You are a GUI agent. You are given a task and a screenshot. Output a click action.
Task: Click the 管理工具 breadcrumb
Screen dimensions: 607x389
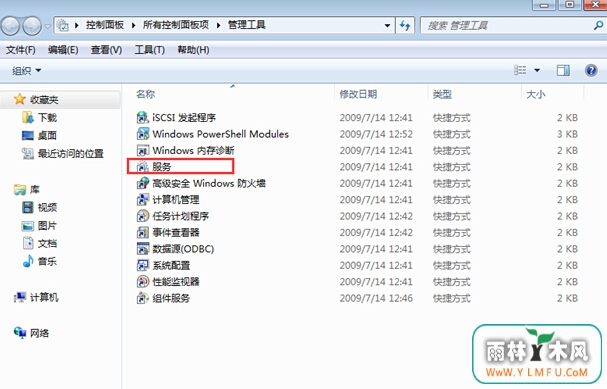pyautogui.click(x=247, y=25)
